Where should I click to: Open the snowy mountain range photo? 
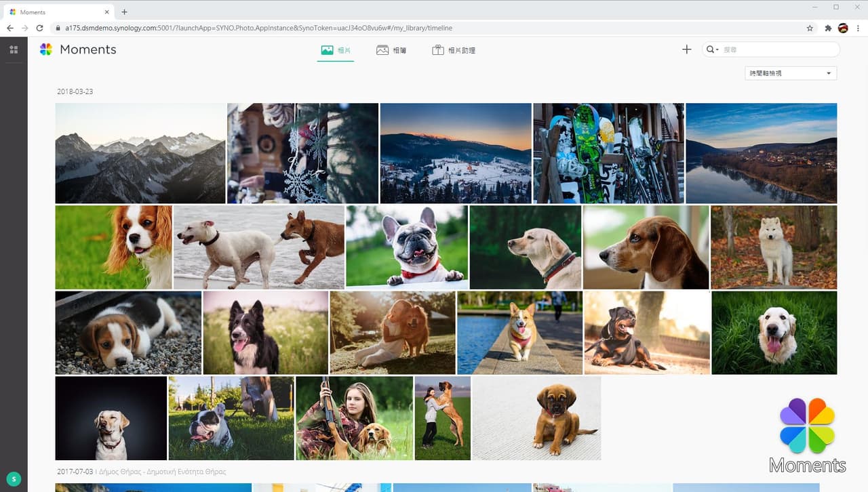pyautogui.click(x=140, y=153)
